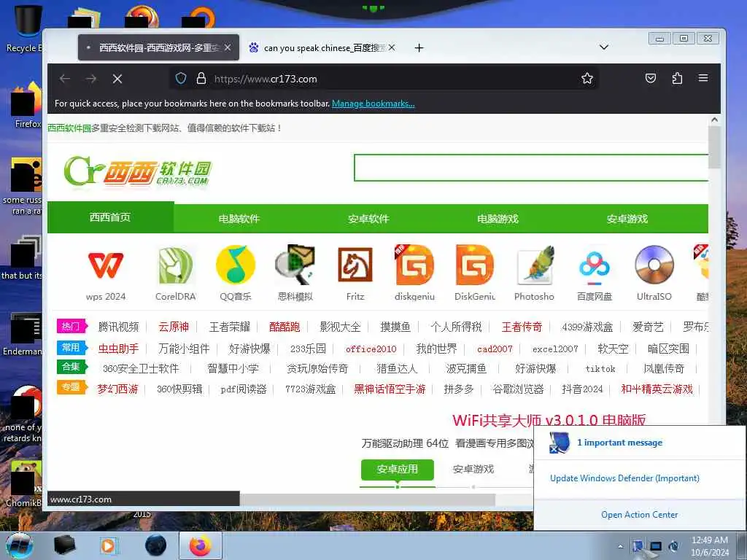Select the 电脑软件 navigation tab
Viewport: 747px width, 560px height.
point(239,219)
